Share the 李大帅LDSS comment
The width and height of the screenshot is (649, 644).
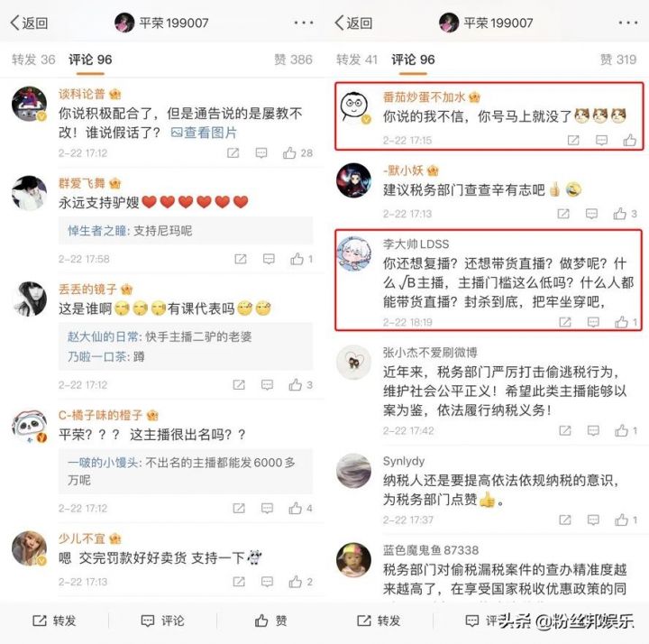click(565, 322)
